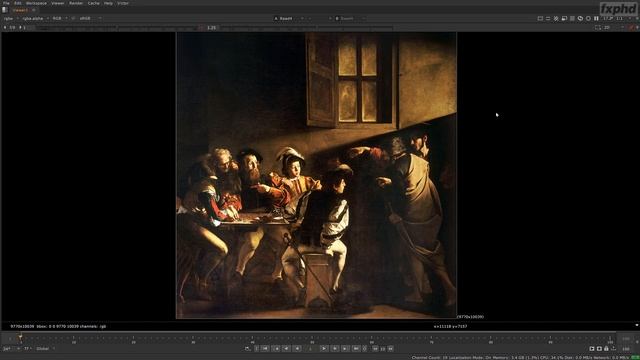The height and width of the screenshot is (360, 640).
Task: Click first square icon right of timeline controls
Action: click(592, 349)
